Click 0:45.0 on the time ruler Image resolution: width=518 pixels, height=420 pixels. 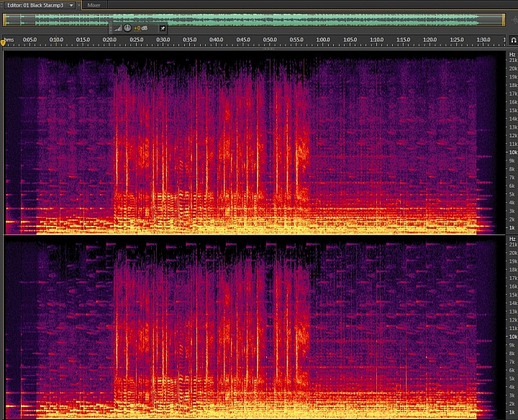click(243, 40)
